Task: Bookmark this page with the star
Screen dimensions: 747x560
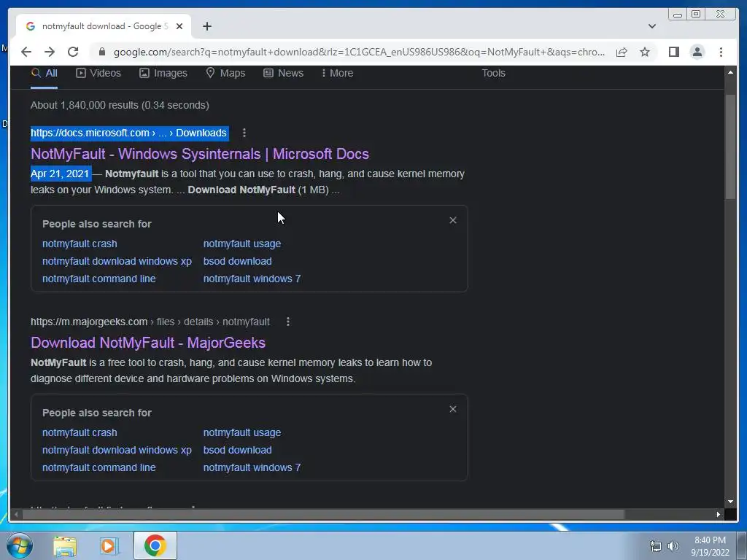Action: tap(645, 52)
